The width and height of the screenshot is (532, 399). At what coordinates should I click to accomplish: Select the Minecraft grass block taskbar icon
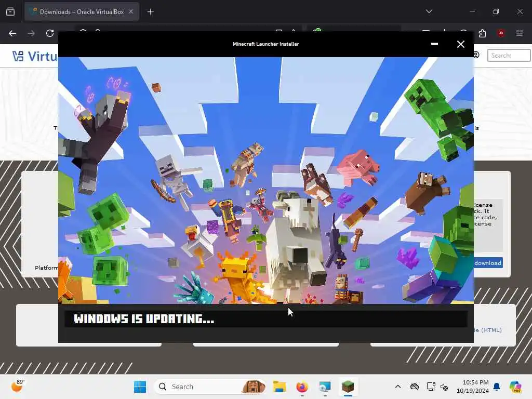(x=348, y=387)
